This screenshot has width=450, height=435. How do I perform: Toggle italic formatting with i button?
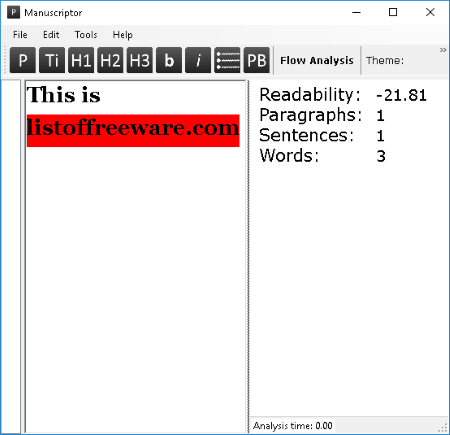[x=198, y=60]
